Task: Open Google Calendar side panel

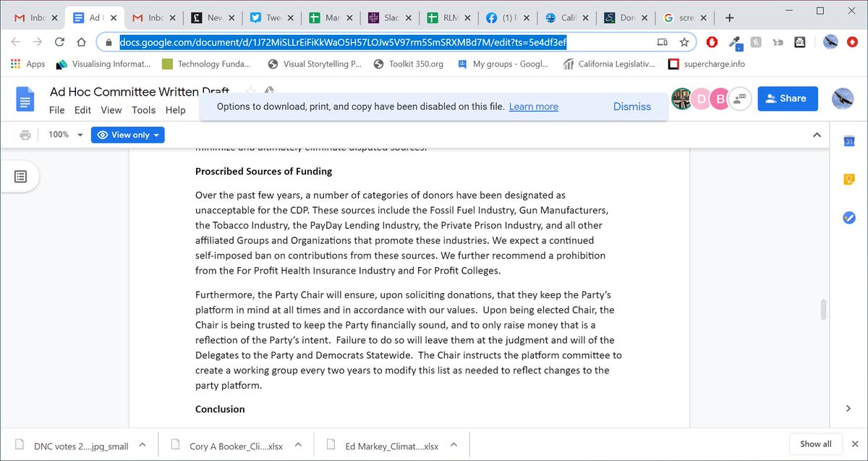Action: [x=849, y=142]
